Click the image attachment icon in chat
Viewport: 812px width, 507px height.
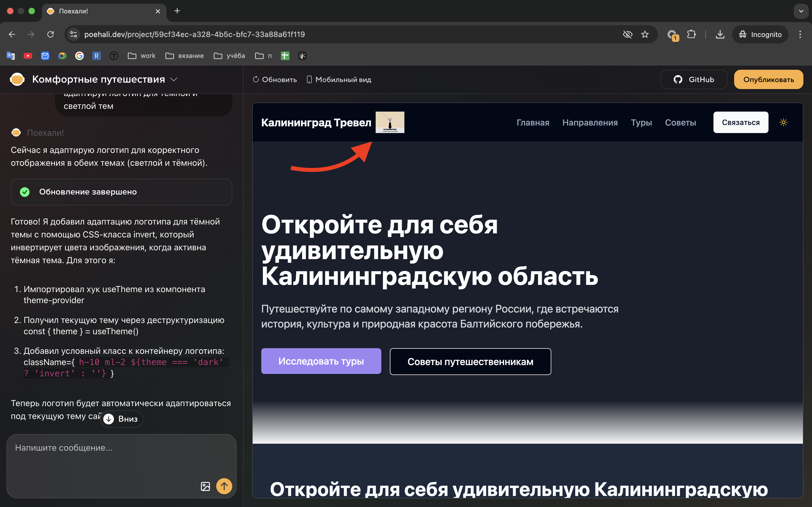pyautogui.click(x=205, y=486)
